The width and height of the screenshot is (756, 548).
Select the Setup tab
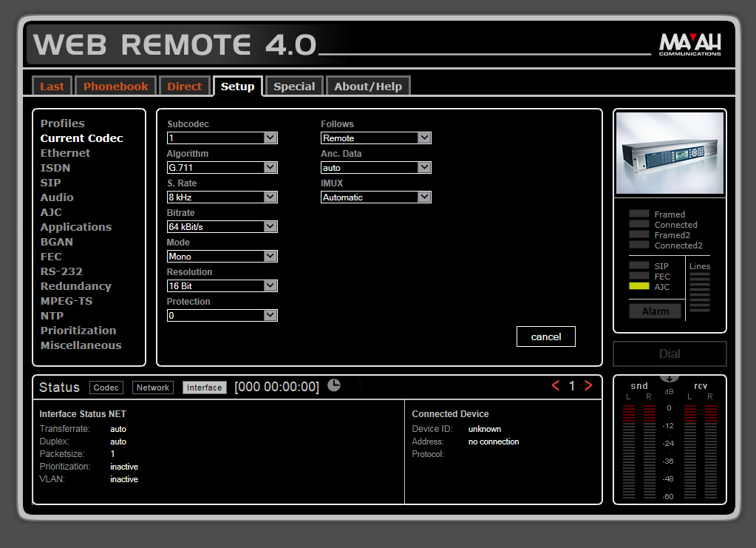[x=238, y=87]
